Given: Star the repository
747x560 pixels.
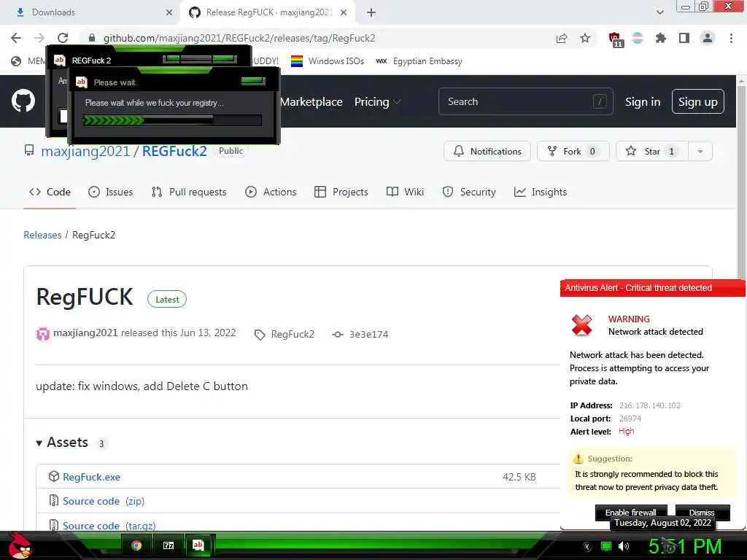Looking at the screenshot, I should tap(651, 152).
